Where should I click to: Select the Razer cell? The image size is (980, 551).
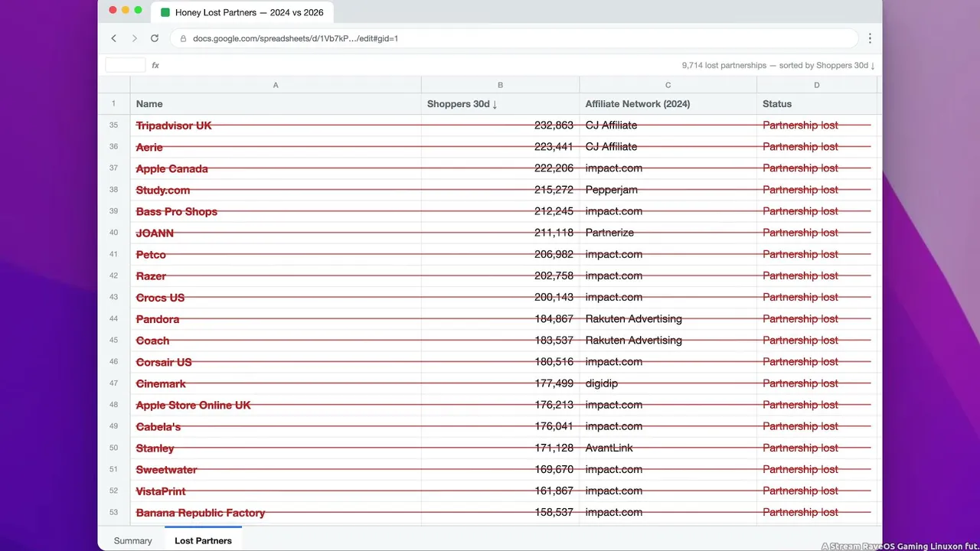[276, 275]
